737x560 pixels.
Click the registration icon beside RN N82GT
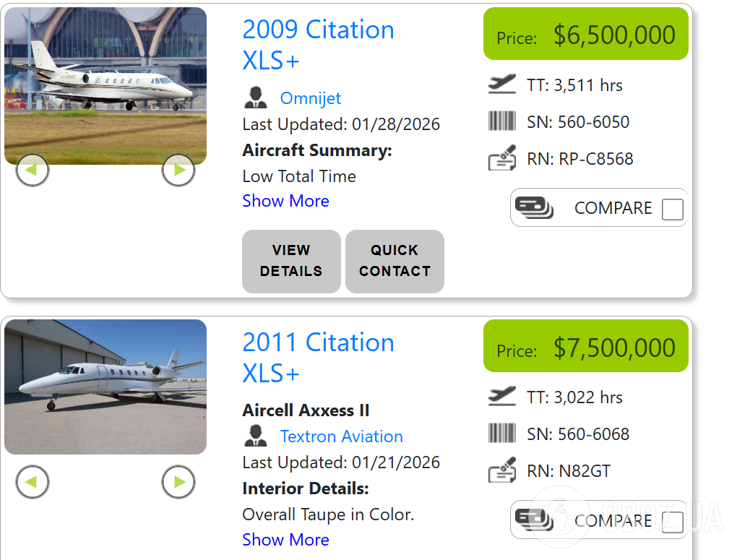coord(501,471)
